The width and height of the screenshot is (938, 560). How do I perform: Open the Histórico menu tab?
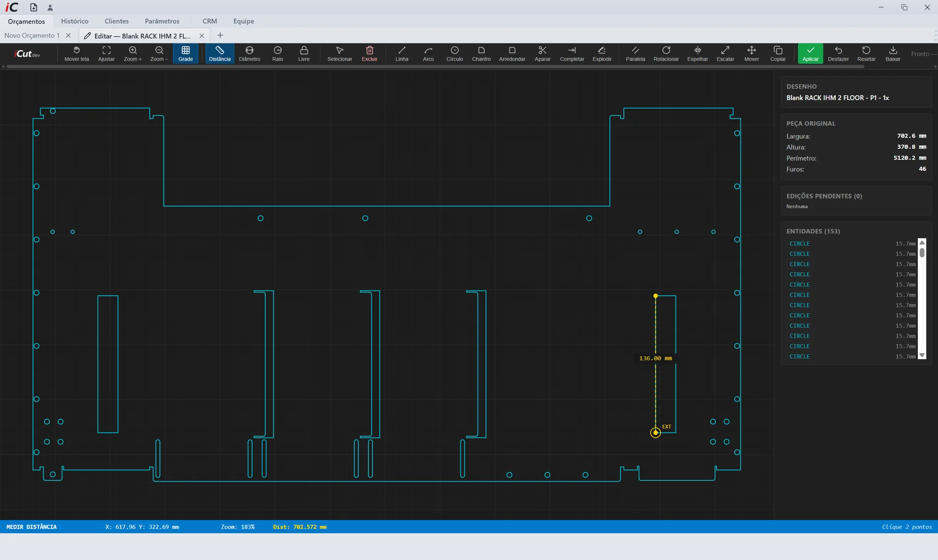coord(75,21)
